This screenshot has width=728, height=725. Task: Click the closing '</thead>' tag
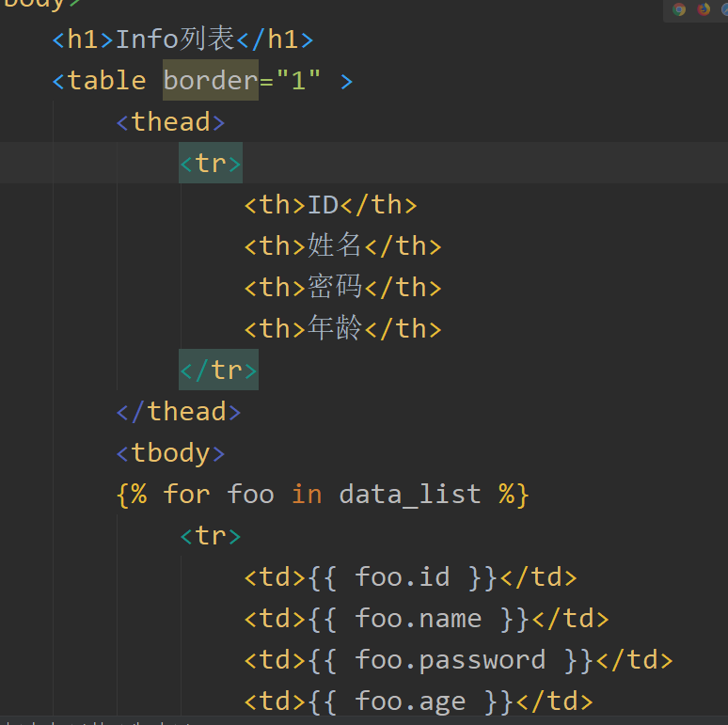(x=179, y=412)
